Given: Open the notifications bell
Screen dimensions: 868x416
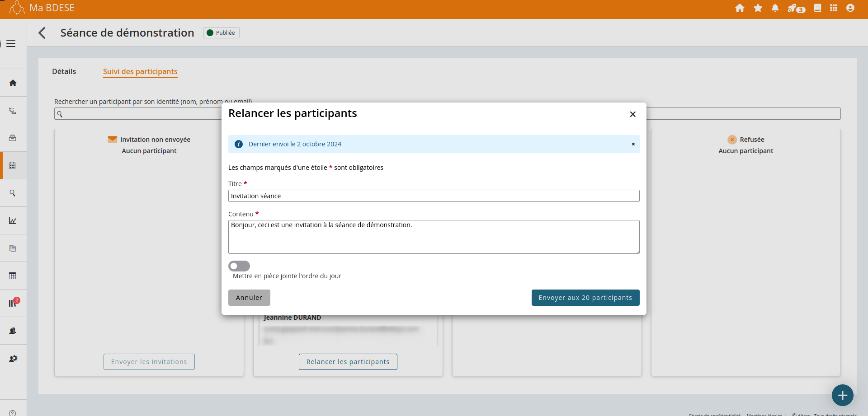Looking at the screenshot, I should [x=775, y=8].
